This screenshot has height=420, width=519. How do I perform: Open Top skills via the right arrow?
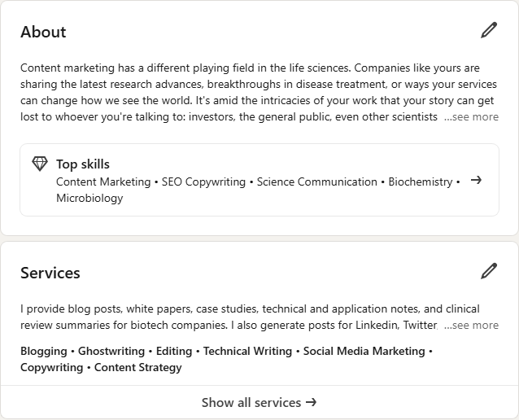[476, 180]
